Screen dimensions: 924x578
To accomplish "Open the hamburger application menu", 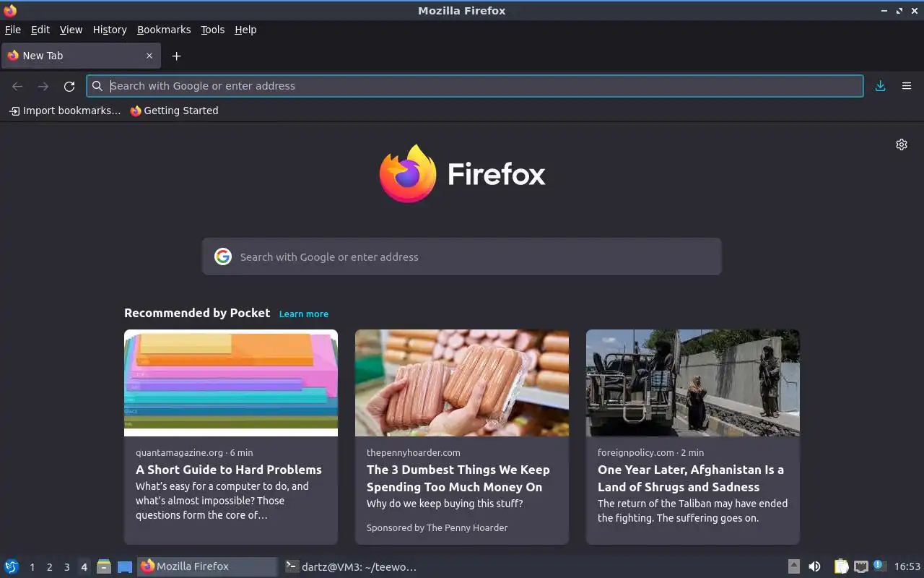I will click(x=907, y=86).
